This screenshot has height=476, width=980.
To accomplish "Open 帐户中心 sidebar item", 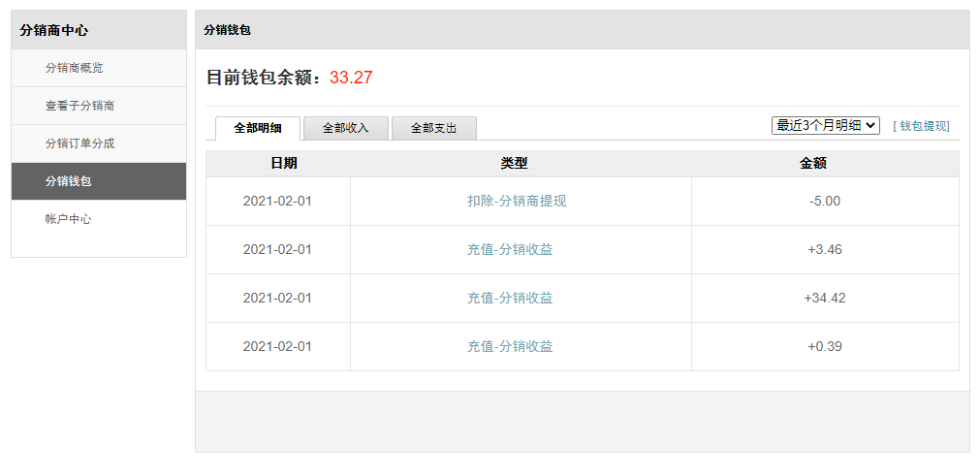I will point(99,219).
